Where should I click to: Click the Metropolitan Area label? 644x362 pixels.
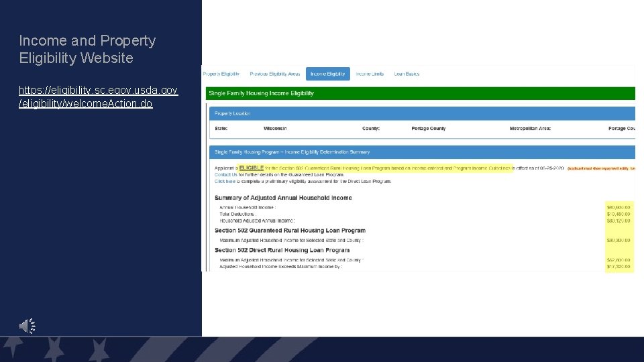click(530, 129)
